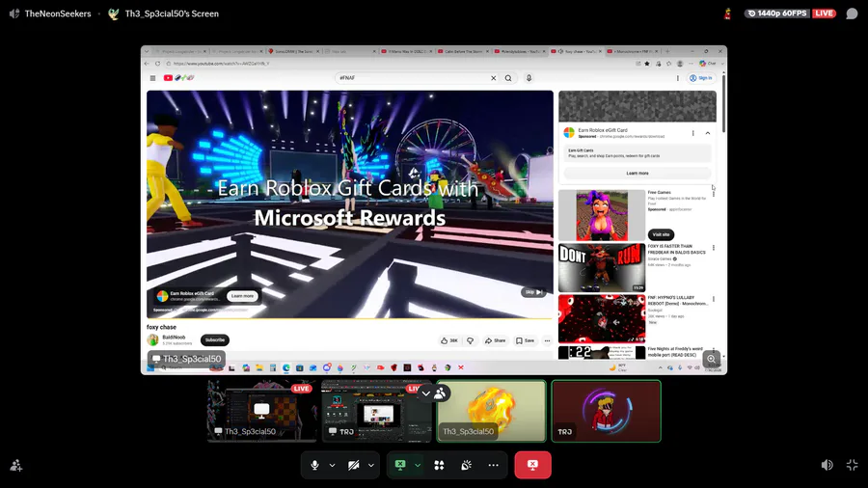Disconnect from call with red button
The height and width of the screenshot is (488, 868).
[532, 465]
